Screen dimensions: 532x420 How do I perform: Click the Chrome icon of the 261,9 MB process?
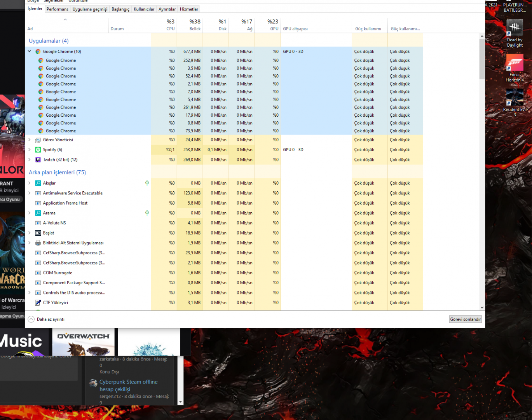tap(41, 107)
